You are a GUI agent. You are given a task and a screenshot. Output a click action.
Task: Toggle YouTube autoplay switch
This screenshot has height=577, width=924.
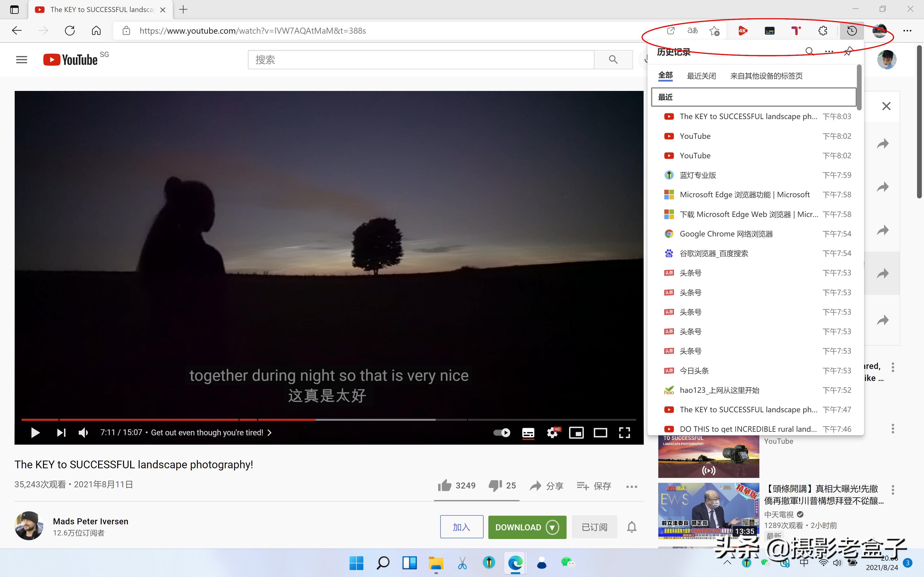pos(501,432)
